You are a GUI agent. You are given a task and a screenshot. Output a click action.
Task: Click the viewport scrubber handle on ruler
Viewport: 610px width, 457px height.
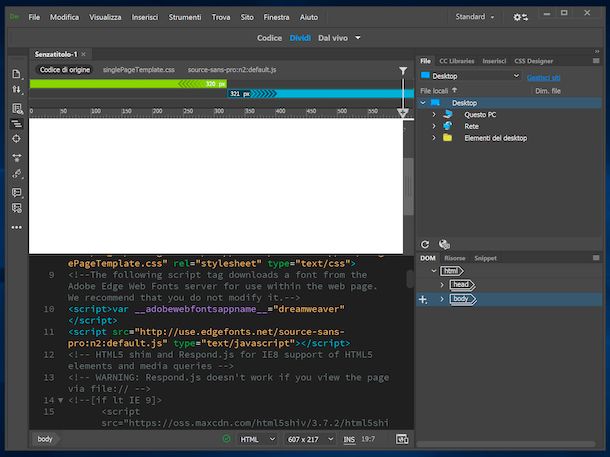tap(403, 113)
